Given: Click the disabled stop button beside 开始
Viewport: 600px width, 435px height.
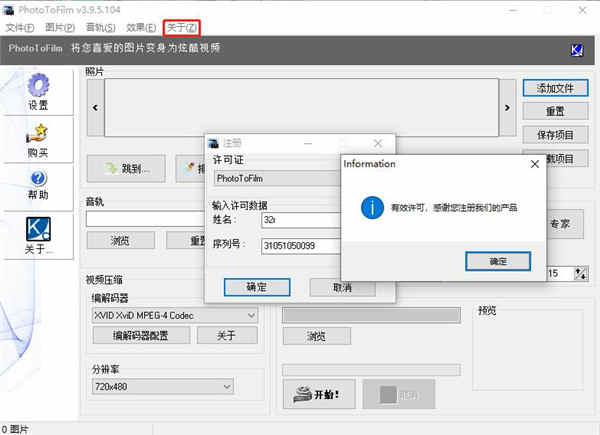Looking at the screenshot, I should [398, 394].
